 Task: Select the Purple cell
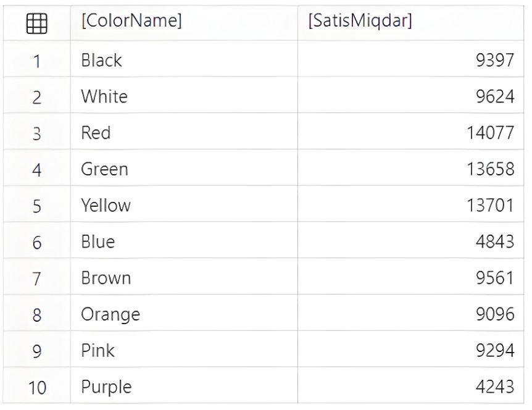coord(106,387)
